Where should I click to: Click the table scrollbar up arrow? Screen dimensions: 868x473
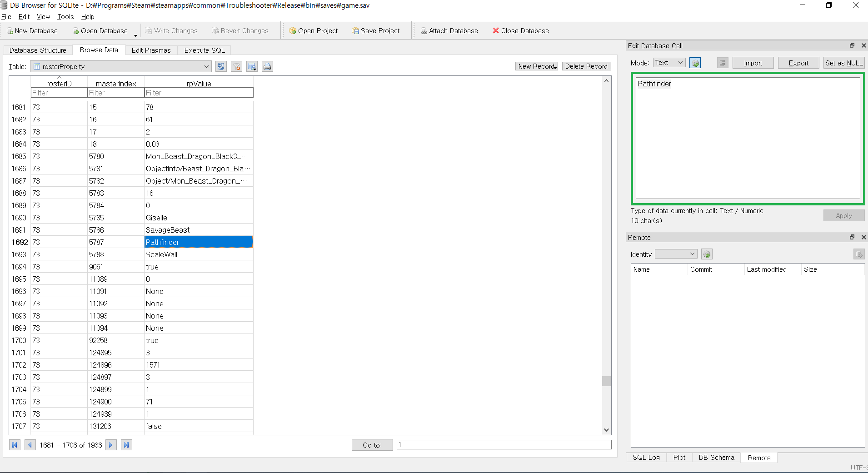click(x=606, y=81)
